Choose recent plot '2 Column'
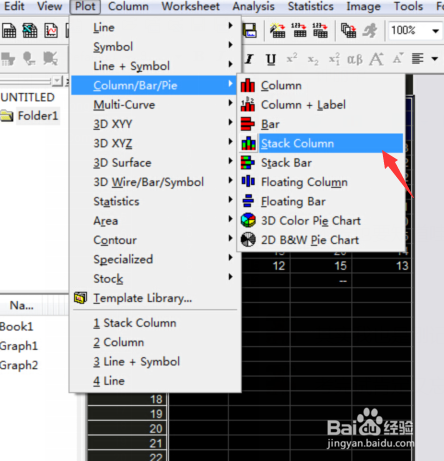The height and width of the screenshot is (461, 444). click(x=156, y=342)
